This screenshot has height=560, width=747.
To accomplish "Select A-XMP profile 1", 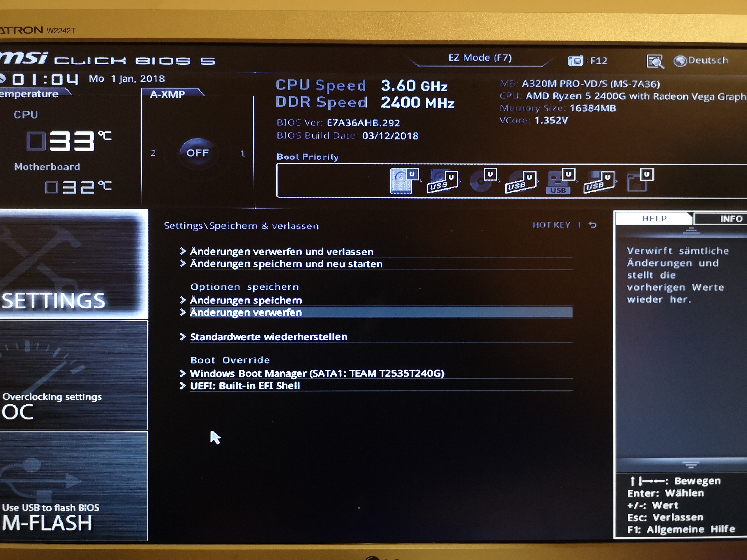I will click(242, 154).
